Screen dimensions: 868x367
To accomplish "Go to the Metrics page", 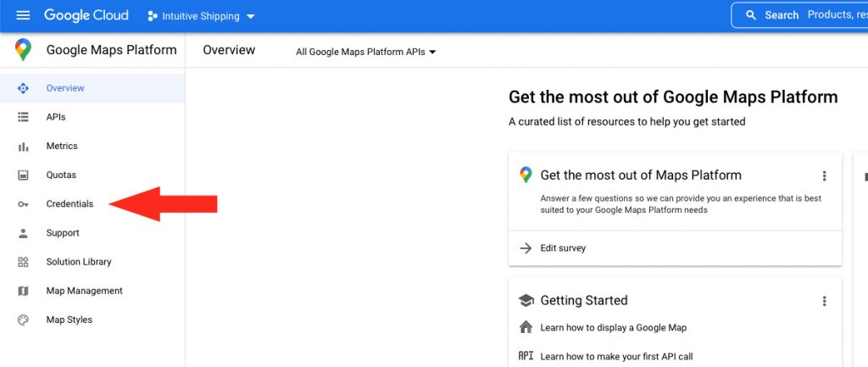I will (92, 146).
